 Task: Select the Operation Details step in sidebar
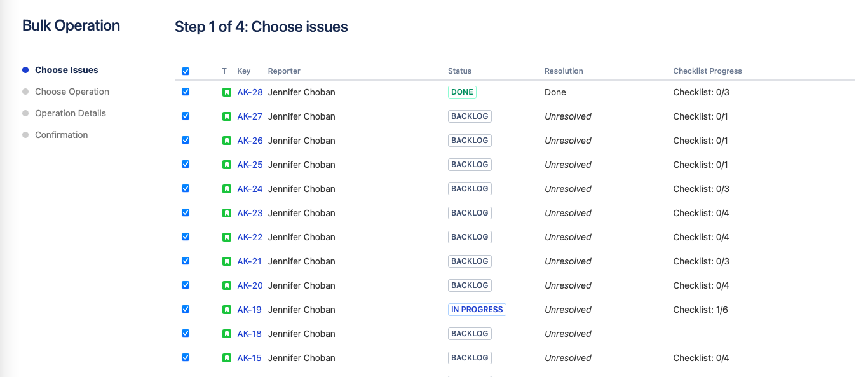click(x=71, y=113)
